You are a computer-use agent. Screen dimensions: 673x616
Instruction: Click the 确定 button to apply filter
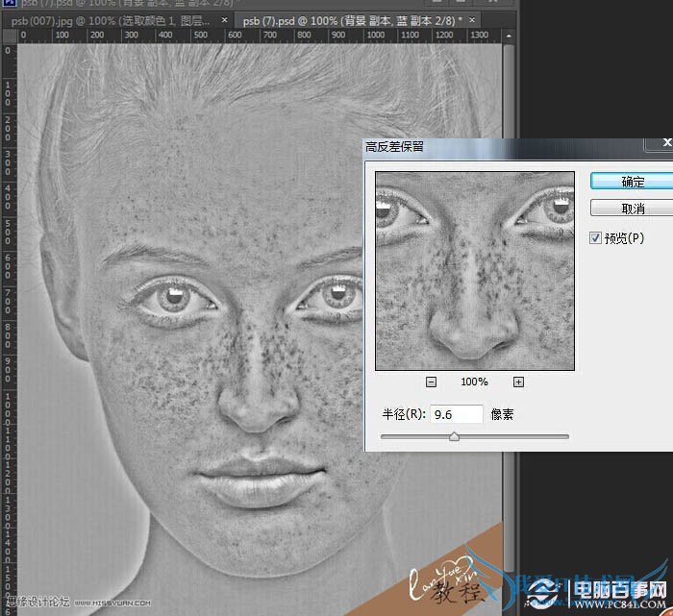click(x=632, y=182)
